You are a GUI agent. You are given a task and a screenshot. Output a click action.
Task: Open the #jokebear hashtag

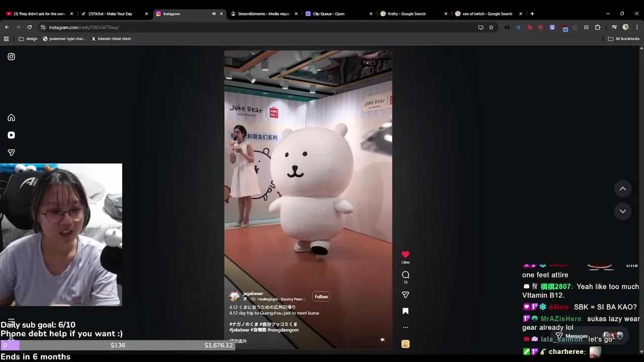click(239, 330)
